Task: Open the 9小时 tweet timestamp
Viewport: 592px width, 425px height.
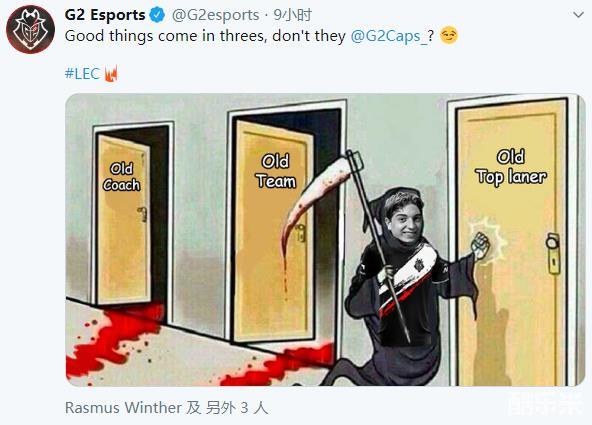Action: (293, 15)
